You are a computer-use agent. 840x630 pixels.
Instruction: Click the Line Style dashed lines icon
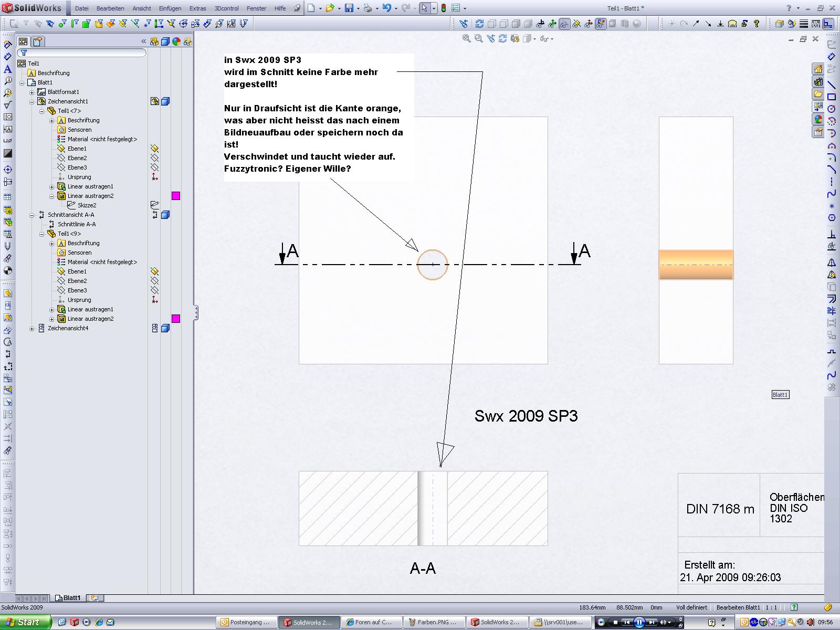click(x=816, y=24)
